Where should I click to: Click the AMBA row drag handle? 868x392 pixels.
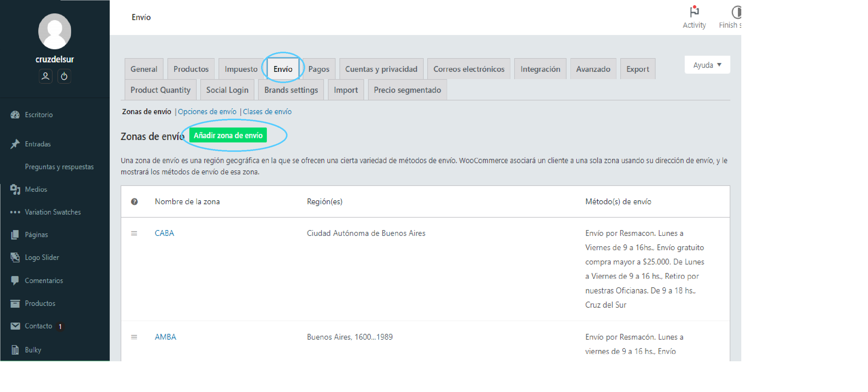(x=134, y=337)
